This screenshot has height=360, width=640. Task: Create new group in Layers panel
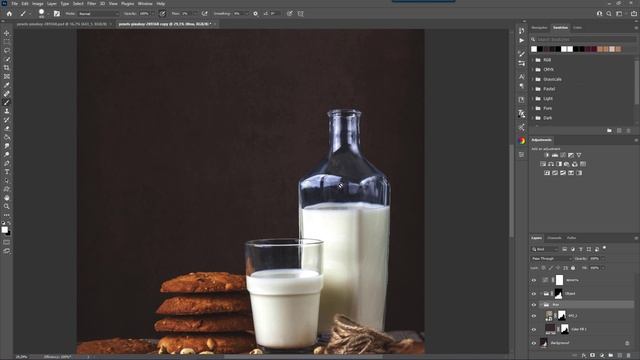pyautogui.click(x=611, y=356)
